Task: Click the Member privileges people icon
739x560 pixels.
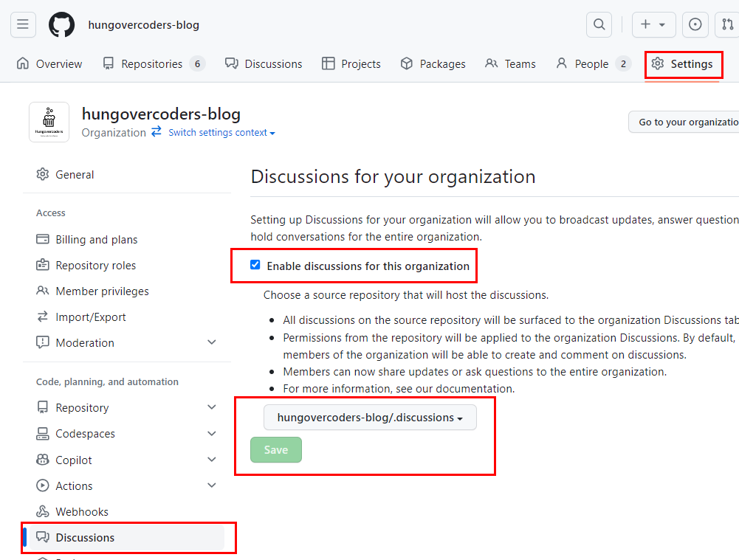Action: tap(42, 291)
